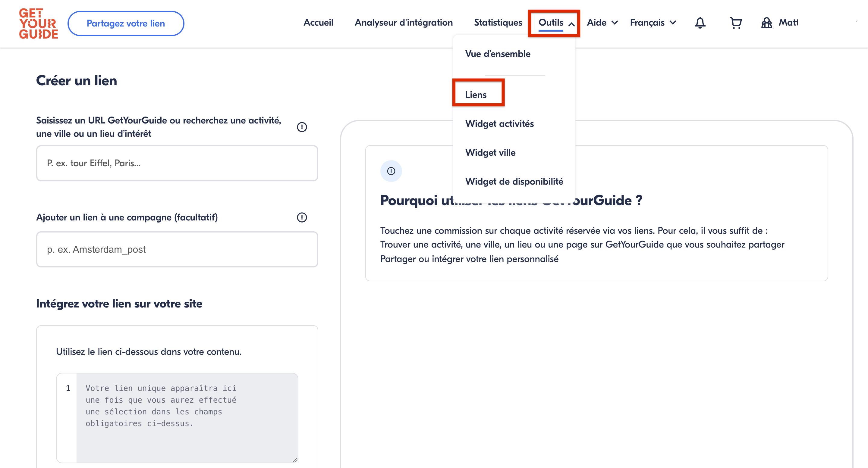Go to the Accueil page

(x=318, y=23)
